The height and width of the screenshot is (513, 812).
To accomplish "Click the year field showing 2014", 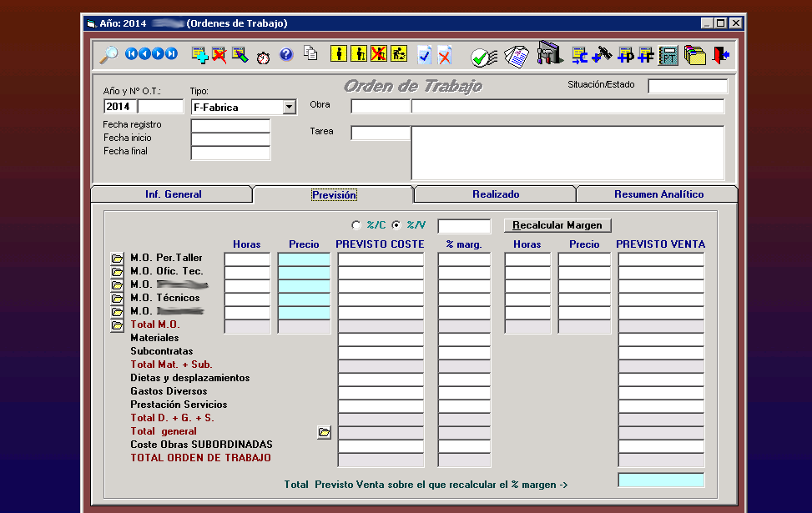I will (x=120, y=107).
